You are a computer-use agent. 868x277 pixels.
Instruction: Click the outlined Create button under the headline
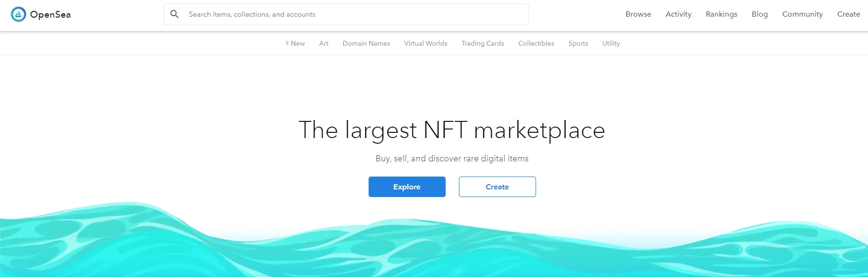coord(497,187)
